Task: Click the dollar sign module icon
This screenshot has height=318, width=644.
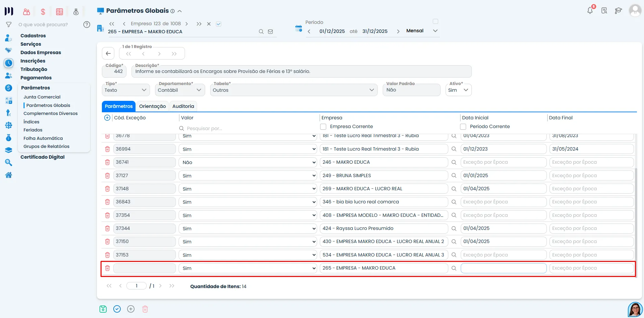Action: click(43, 12)
